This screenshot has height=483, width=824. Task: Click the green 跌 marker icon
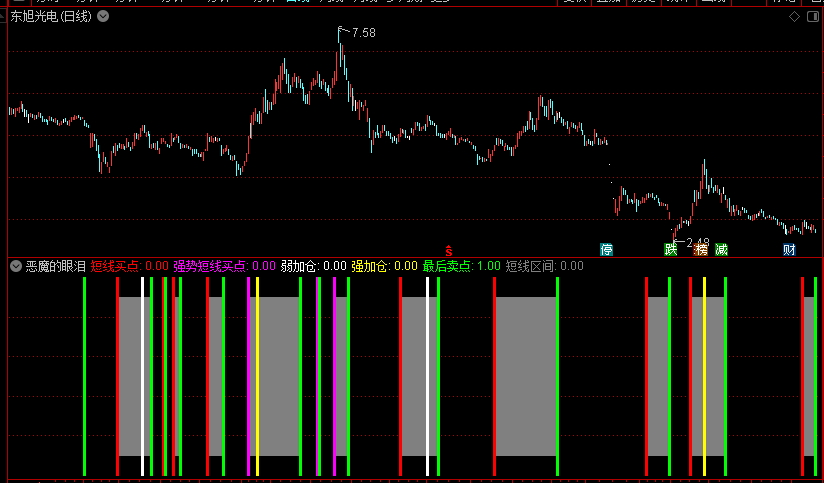671,250
